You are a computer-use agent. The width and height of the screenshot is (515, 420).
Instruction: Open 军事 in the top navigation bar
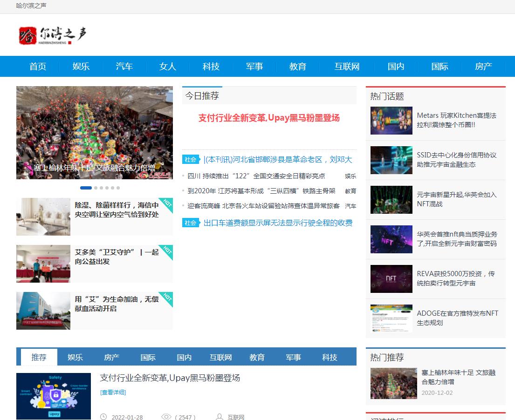click(254, 66)
